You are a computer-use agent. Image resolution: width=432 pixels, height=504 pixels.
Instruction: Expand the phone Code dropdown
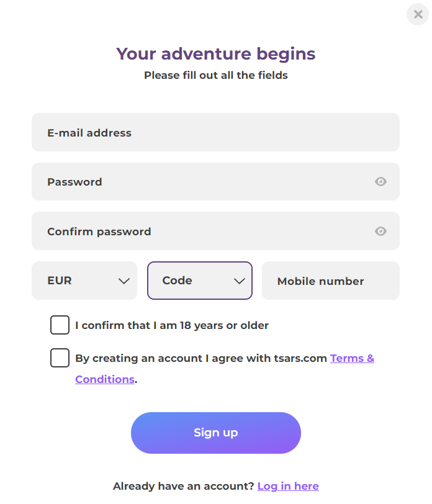point(199,281)
